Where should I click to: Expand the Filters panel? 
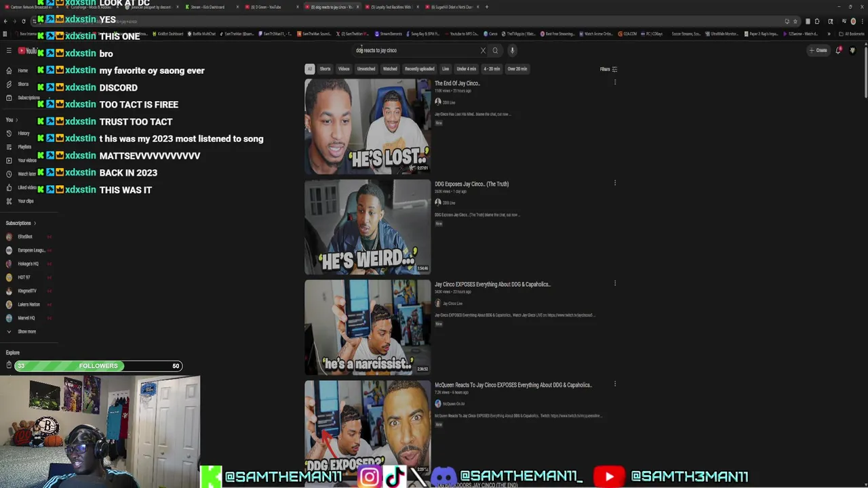click(608, 68)
